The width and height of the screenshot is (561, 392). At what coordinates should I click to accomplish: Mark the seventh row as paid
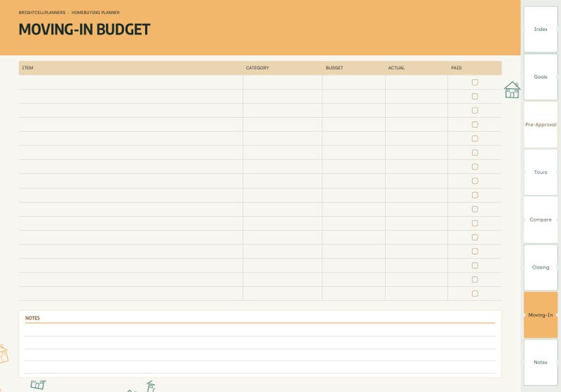click(x=475, y=167)
